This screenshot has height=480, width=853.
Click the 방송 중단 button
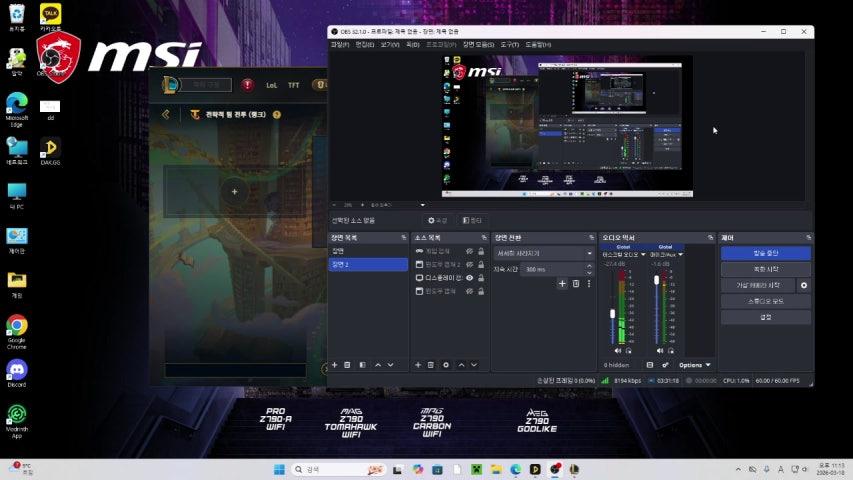(x=765, y=253)
